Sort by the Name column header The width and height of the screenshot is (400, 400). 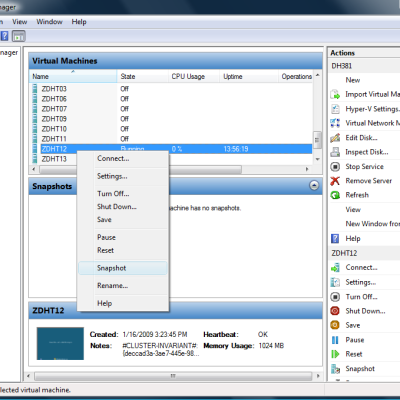(x=73, y=76)
